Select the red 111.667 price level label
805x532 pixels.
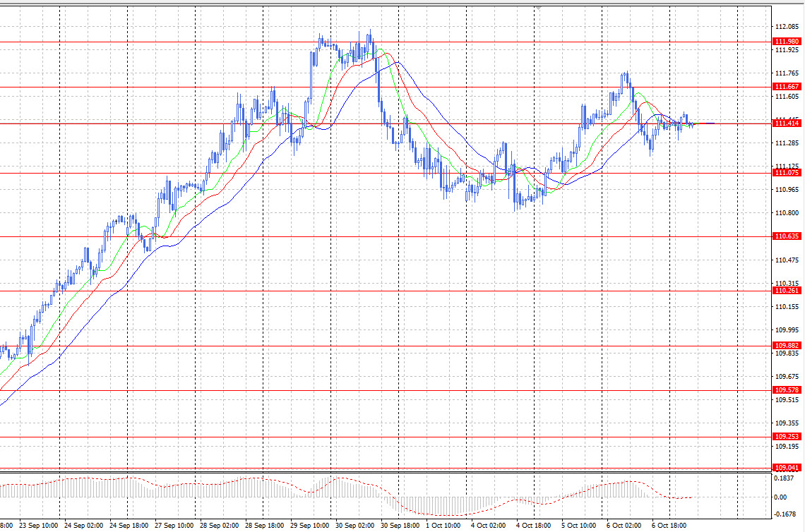[x=787, y=87]
